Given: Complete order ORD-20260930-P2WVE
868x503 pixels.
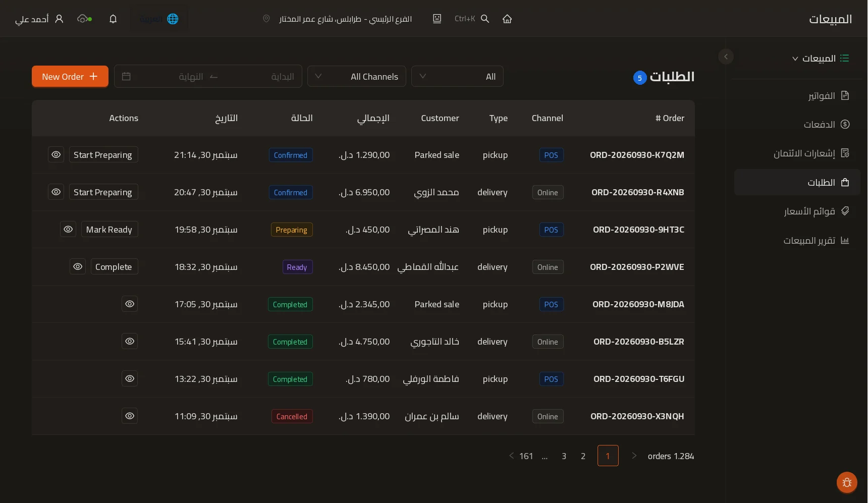Looking at the screenshot, I should [114, 266].
